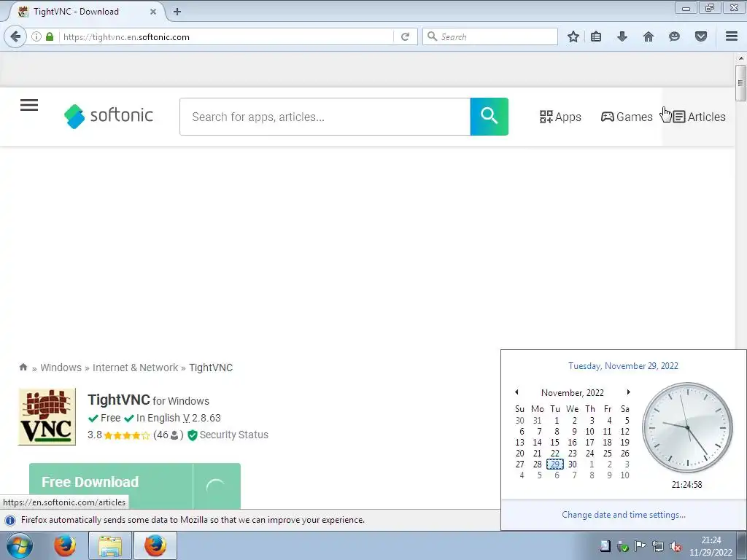Viewport: 747px width, 560px height.
Task: Focus the Firefox Search box
Action: (x=490, y=36)
